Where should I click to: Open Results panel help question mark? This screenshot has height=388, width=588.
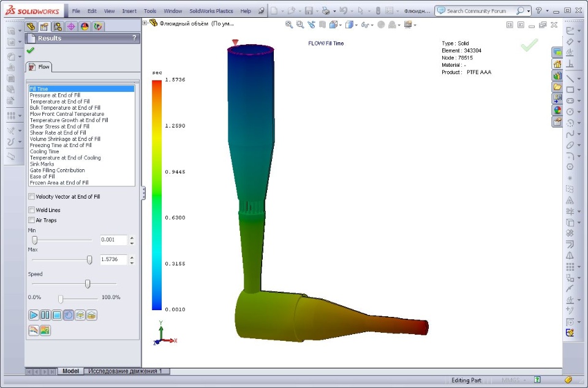pos(134,38)
